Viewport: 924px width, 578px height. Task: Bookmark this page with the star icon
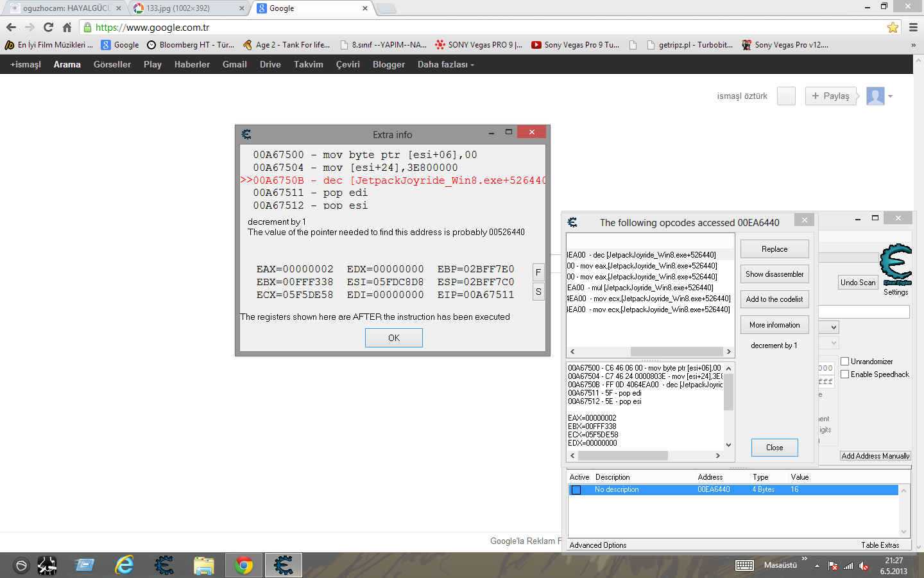(893, 28)
